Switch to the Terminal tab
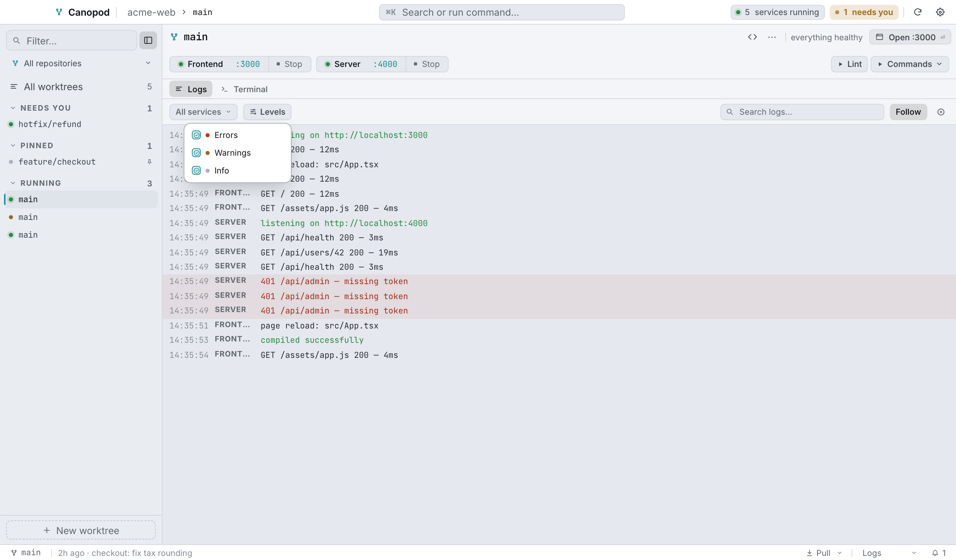The image size is (956, 560). pos(244,89)
